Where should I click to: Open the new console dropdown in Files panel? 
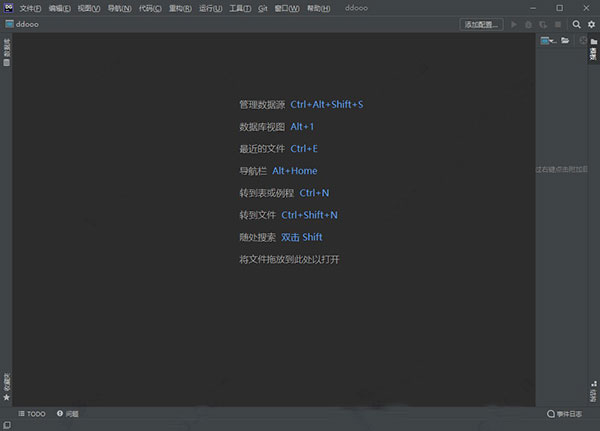coord(548,41)
